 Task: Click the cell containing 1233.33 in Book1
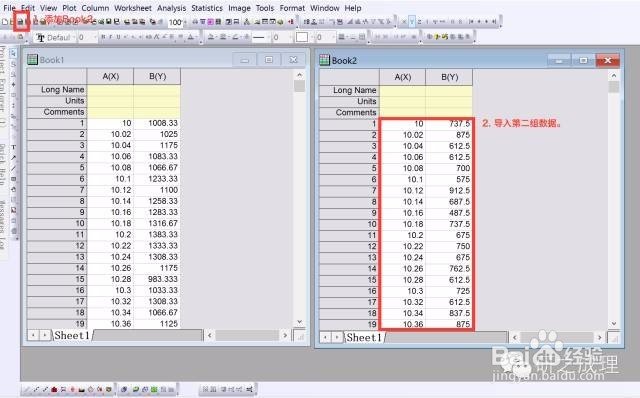[157, 179]
